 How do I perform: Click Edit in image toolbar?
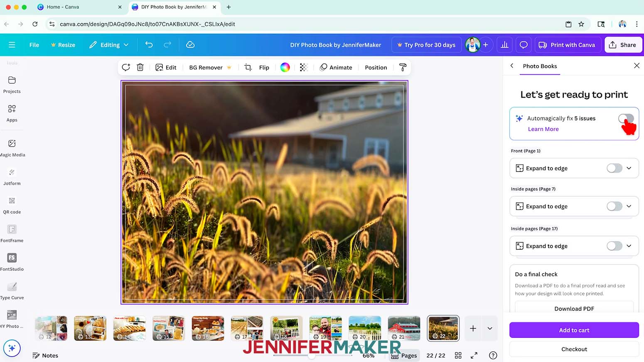[x=166, y=67]
